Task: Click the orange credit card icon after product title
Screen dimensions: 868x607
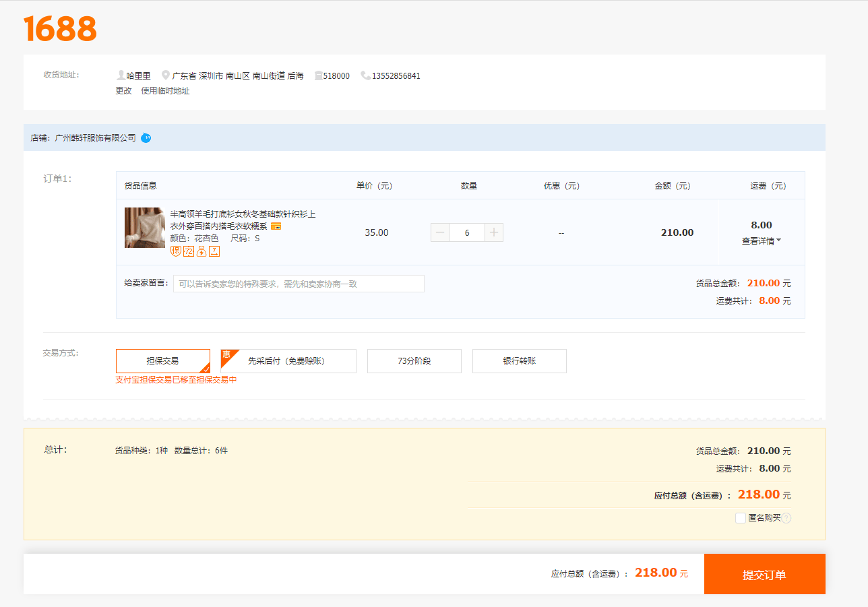Action: click(276, 226)
